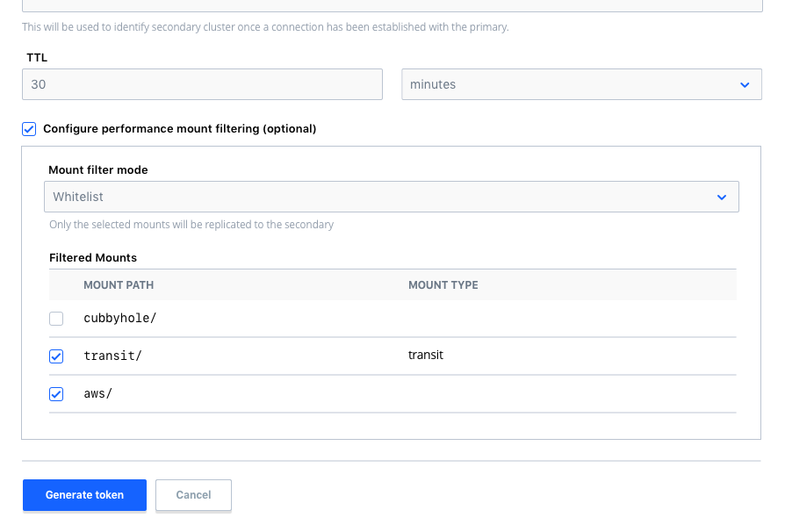Enable the cubbyhole/ mount checkbox
The height and width of the screenshot is (532, 785).
[56, 319]
